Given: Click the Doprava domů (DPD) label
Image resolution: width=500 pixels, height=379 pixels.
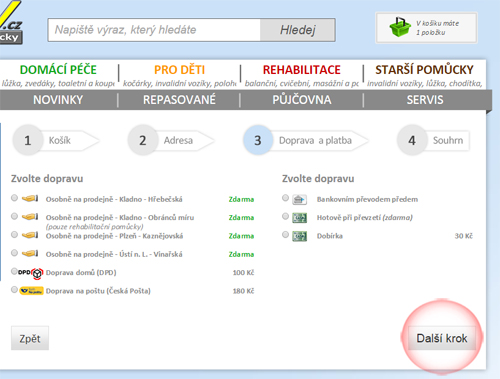Looking at the screenshot, I should (x=81, y=273).
